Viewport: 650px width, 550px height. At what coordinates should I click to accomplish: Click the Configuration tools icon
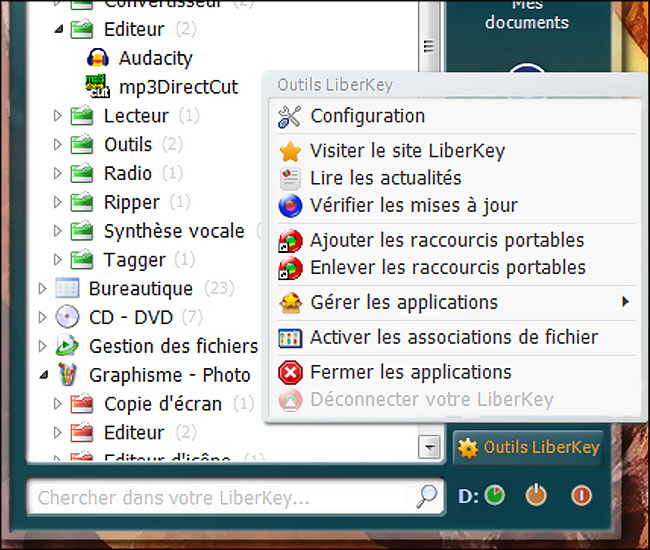tap(289, 116)
